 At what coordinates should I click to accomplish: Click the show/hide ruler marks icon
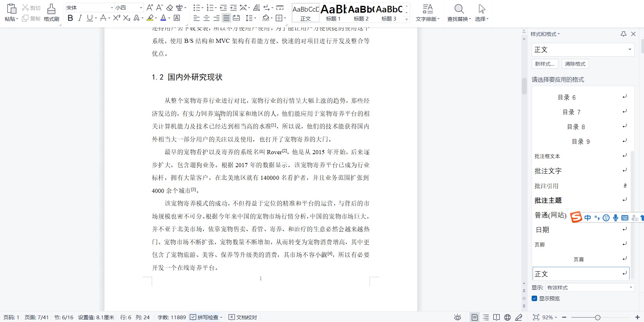point(280,8)
